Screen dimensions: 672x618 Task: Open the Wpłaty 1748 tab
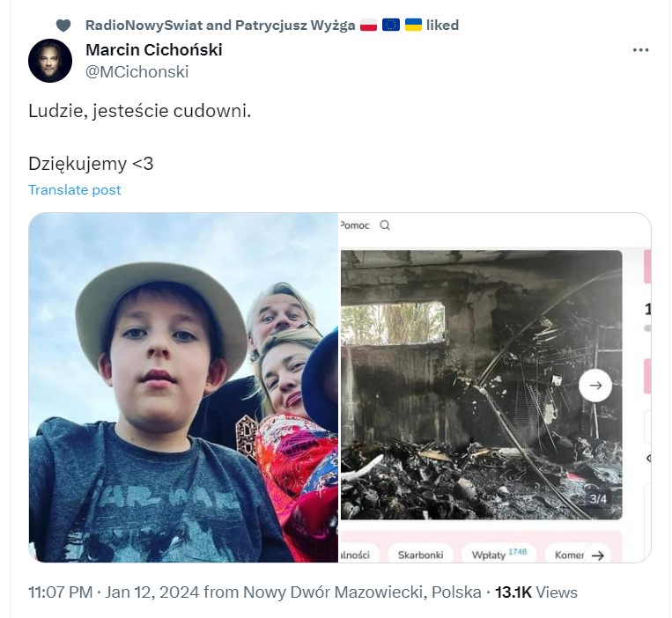pyautogui.click(x=498, y=555)
